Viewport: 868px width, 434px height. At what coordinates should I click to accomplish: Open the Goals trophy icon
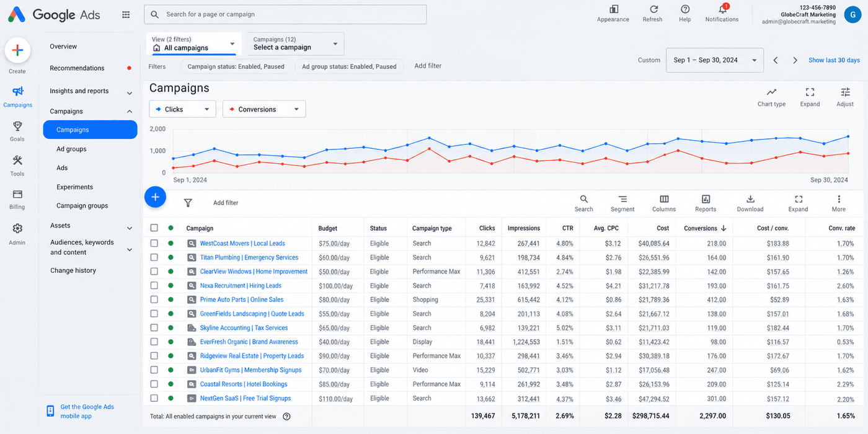pyautogui.click(x=17, y=126)
